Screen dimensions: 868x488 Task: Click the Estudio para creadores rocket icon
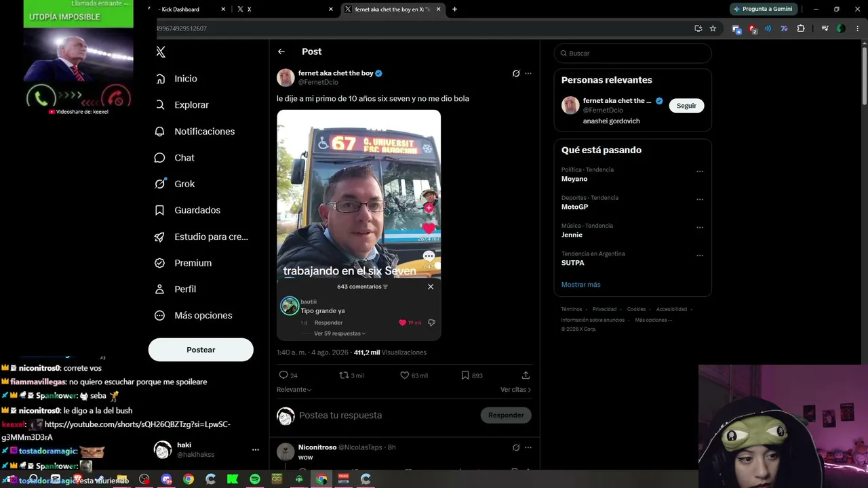[x=160, y=237]
